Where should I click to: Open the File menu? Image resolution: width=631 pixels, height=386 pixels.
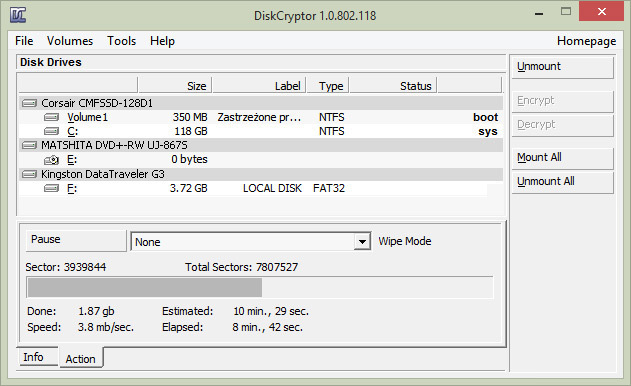pos(24,41)
